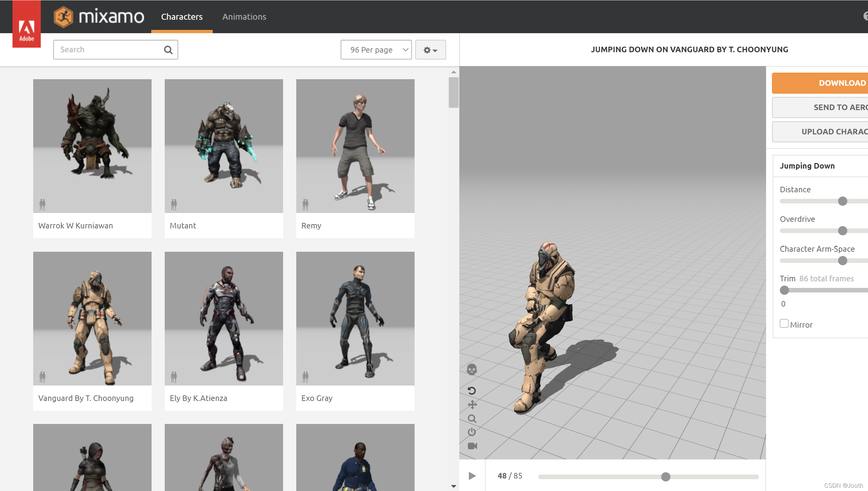Open the 96 Per page dropdown
The image size is (868, 491).
376,50
